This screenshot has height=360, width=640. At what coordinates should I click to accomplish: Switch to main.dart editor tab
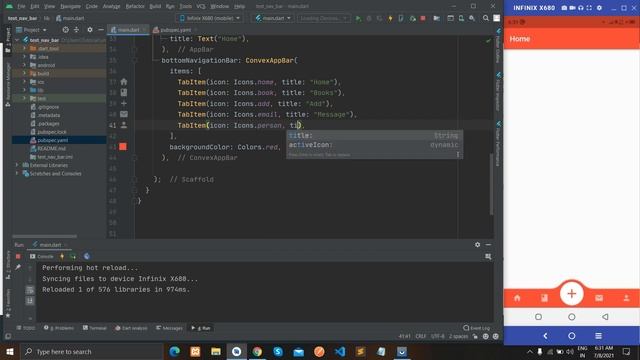(x=128, y=30)
